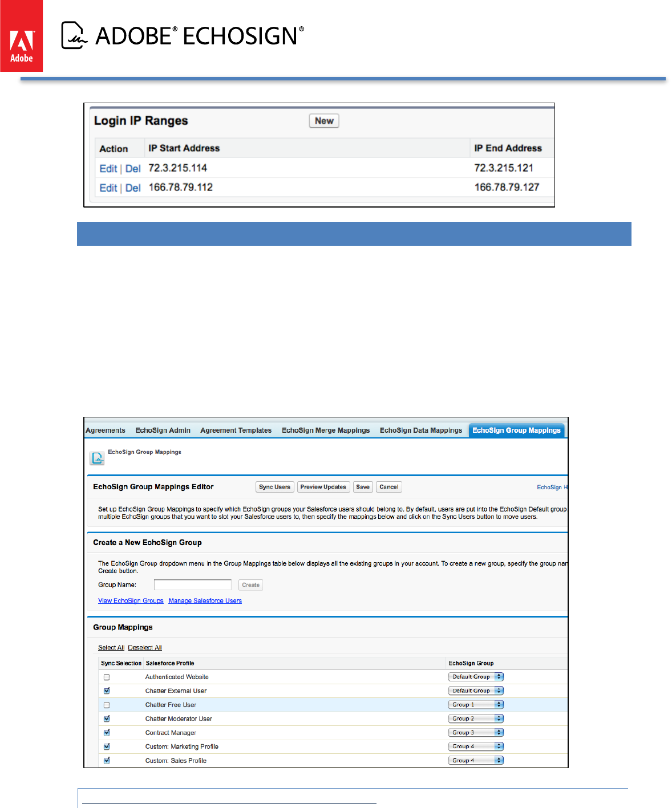Edit the 72.3.215.114 IP range
The height and width of the screenshot is (808, 672).
[108, 169]
